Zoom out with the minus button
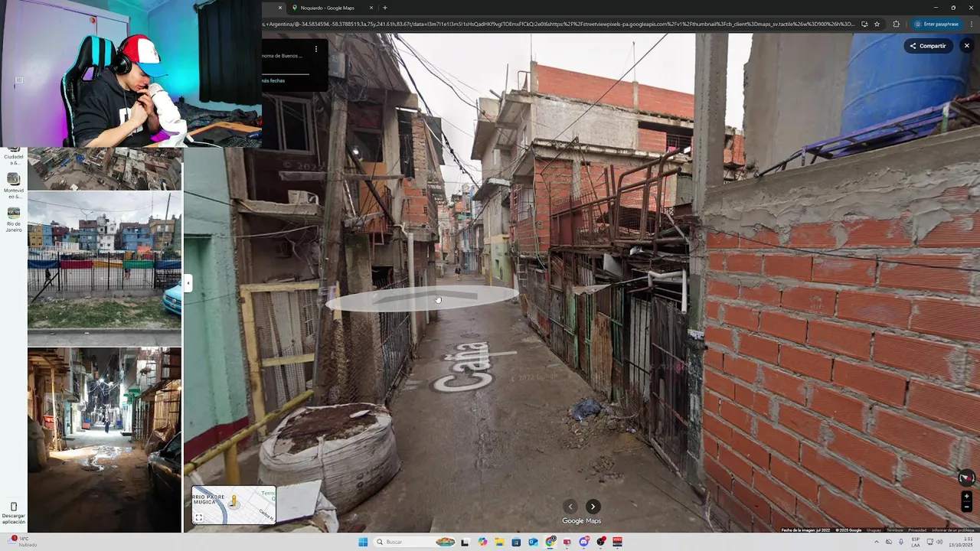Screen dimensions: 980x551 (966, 507)
